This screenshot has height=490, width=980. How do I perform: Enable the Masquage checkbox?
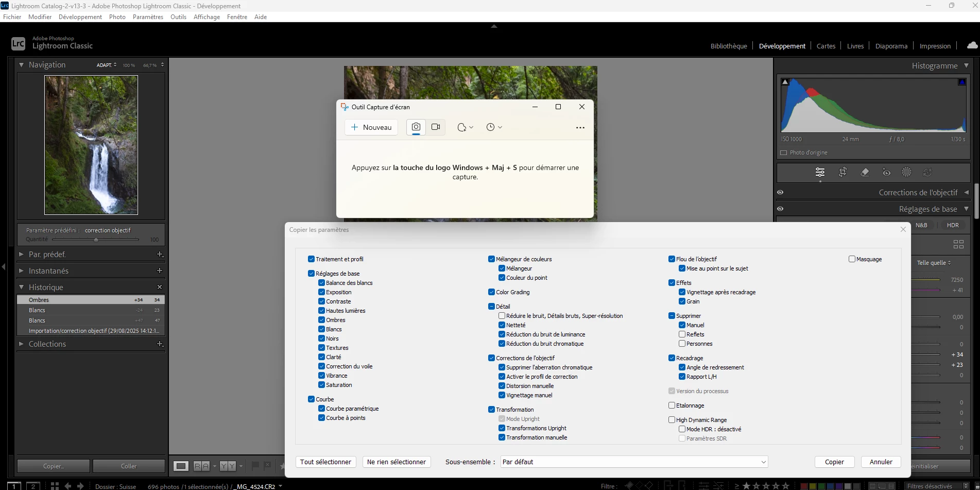point(852,259)
